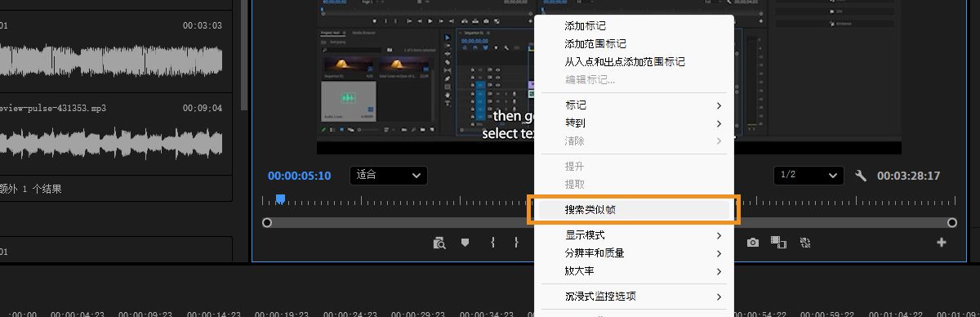Click the left panel vertical scrollbar
Viewport: 980px width, 317px height.
(x=244, y=56)
